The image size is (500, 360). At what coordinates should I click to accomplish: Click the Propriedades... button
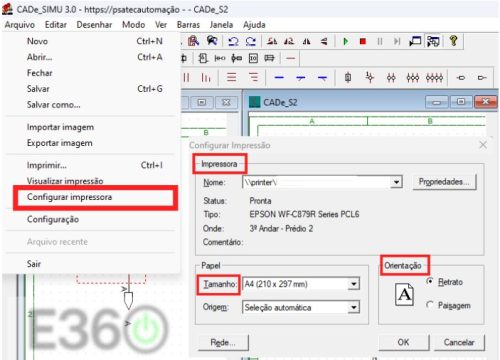click(x=444, y=182)
